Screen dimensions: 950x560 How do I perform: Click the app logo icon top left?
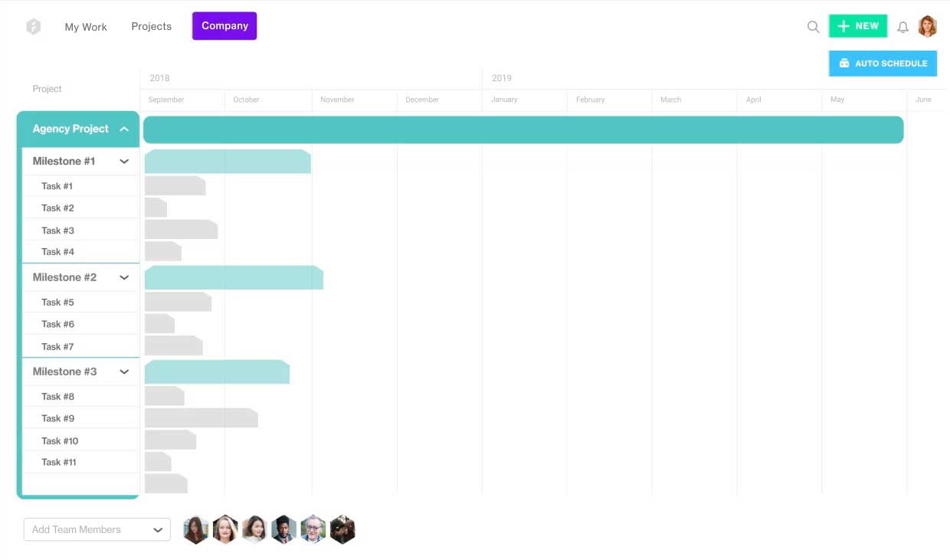pyautogui.click(x=33, y=26)
